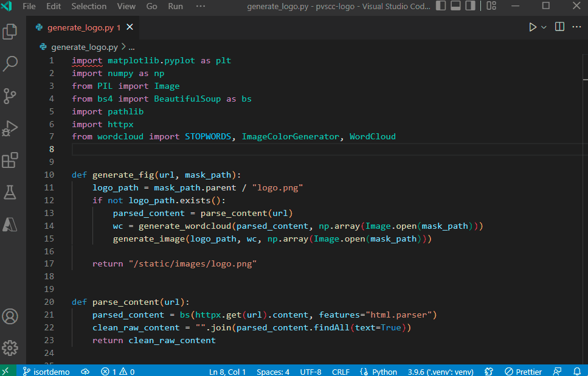
Task: Open the Extensions view
Action: (x=10, y=159)
